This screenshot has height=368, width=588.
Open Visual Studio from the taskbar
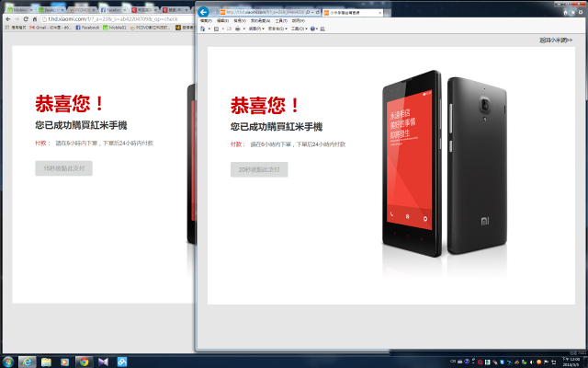click(103, 362)
